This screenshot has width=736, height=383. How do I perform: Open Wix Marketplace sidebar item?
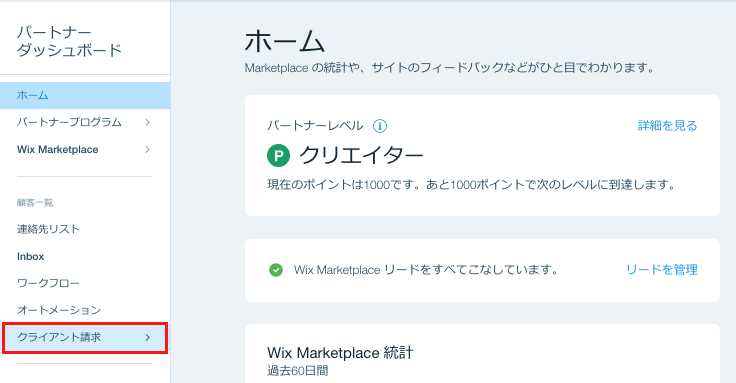pos(85,150)
